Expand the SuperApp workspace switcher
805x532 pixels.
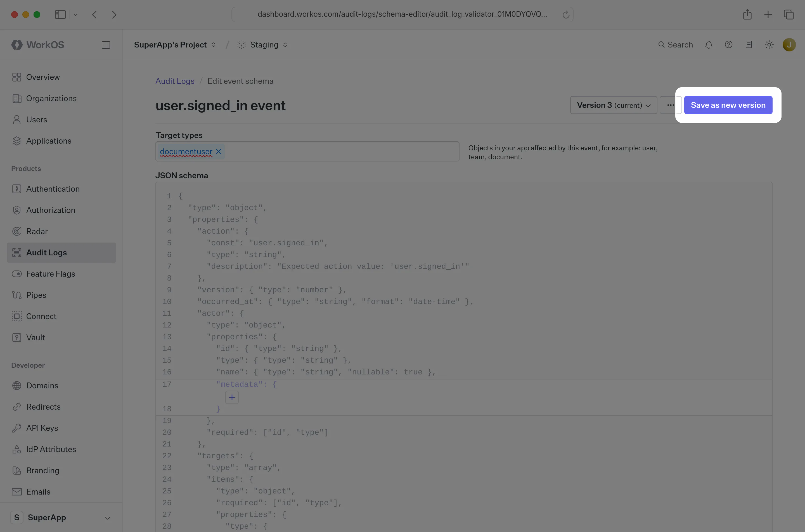61,517
